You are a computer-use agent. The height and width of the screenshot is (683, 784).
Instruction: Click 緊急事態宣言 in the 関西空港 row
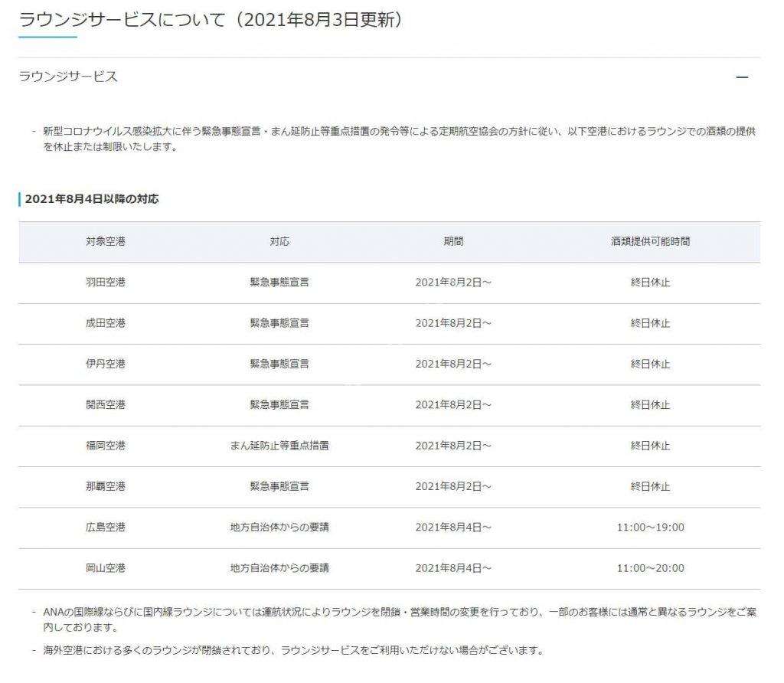[x=279, y=404]
